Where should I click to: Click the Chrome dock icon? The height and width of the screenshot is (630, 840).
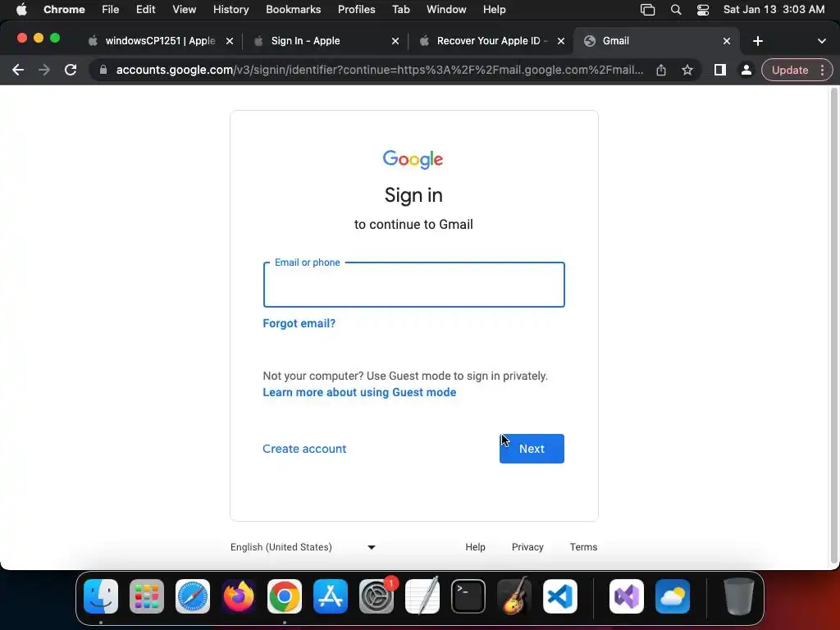click(x=285, y=596)
